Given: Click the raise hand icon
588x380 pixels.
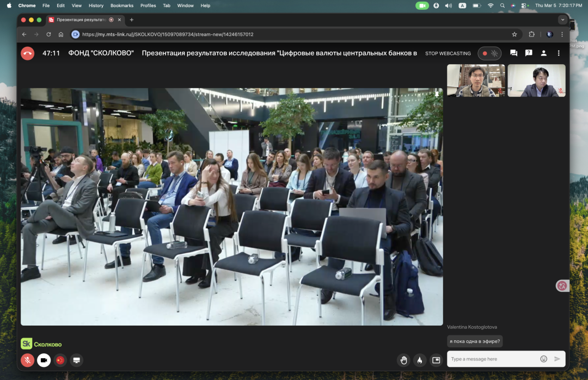Looking at the screenshot, I should 403,360.
